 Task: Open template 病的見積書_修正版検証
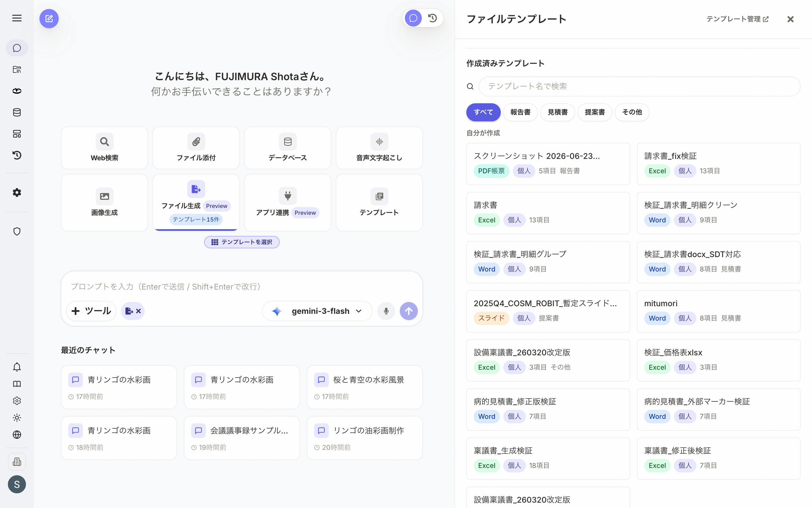coord(548,409)
